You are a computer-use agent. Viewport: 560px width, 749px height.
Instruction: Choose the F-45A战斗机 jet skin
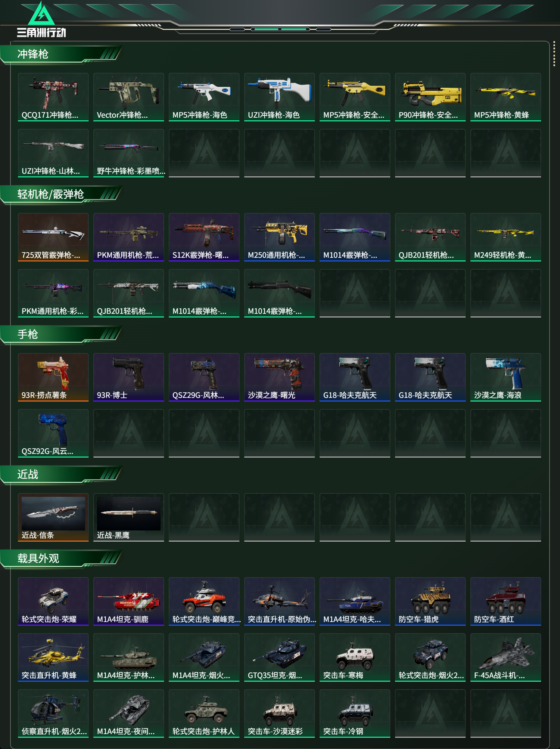[505, 657]
